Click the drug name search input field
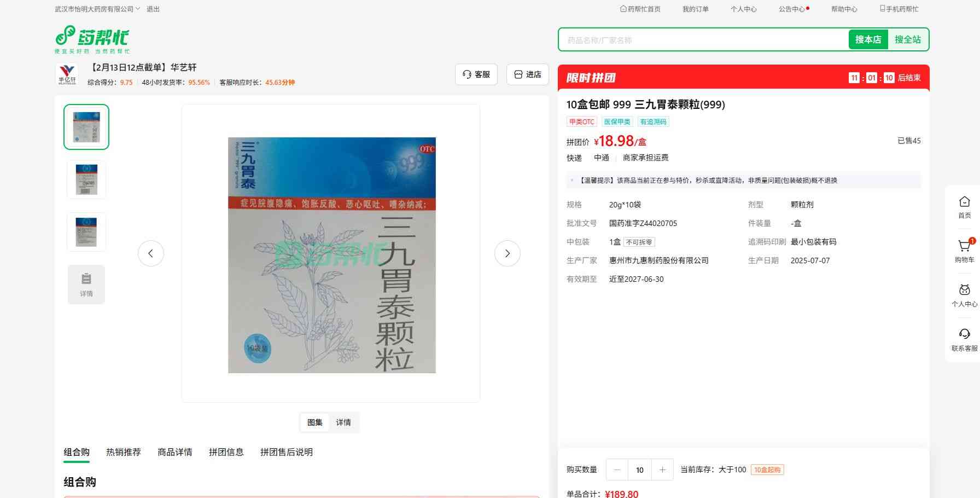Screen dimensions: 980x498 tap(703, 40)
